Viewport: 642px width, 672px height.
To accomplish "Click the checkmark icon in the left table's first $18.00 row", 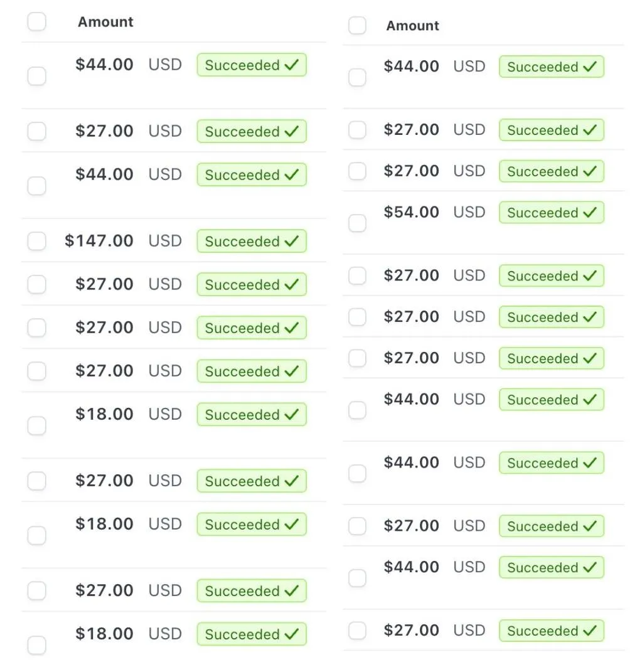I will click(291, 415).
